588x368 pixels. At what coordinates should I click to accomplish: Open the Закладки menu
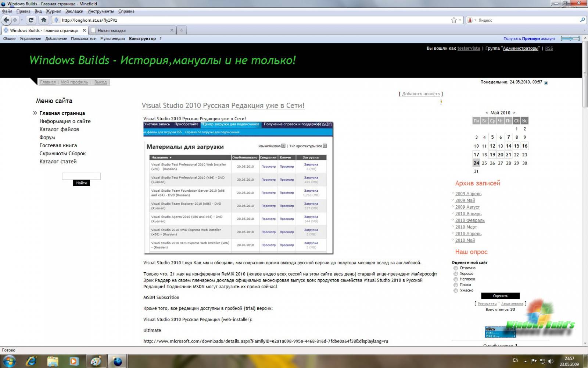tap(74, 11)
